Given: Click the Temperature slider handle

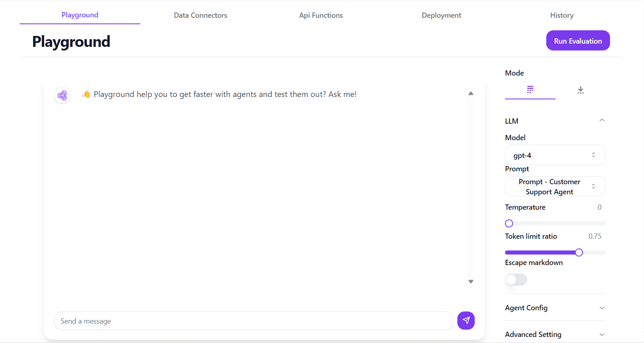Looking at the screenshot, I should [x=509, y=223].
